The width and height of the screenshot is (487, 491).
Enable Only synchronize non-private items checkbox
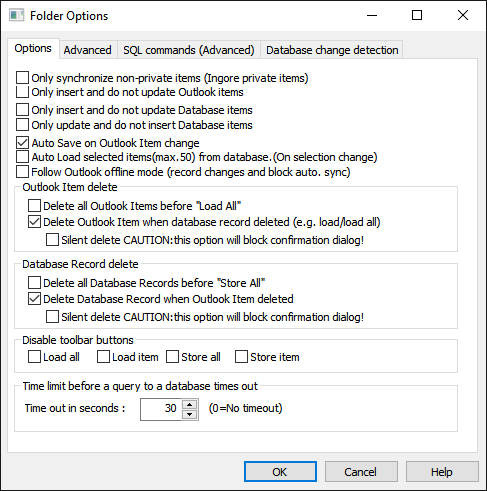[22, 78]
